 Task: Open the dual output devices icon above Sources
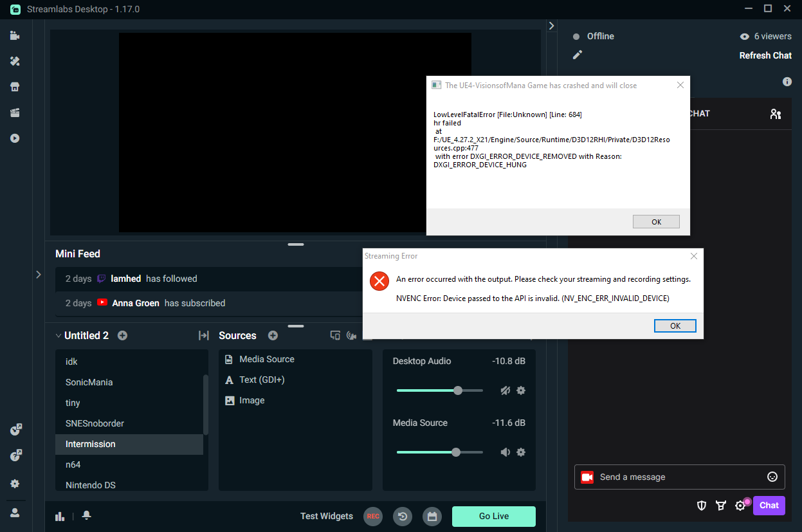click(x=335, y=335)
